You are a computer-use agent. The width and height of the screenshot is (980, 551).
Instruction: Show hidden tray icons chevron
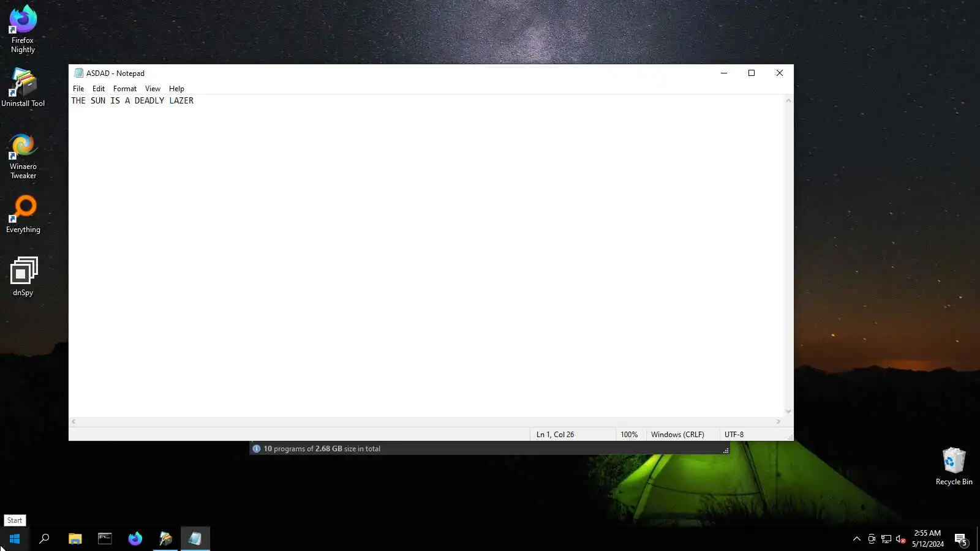pyautogui.click(x=856, y=539)
